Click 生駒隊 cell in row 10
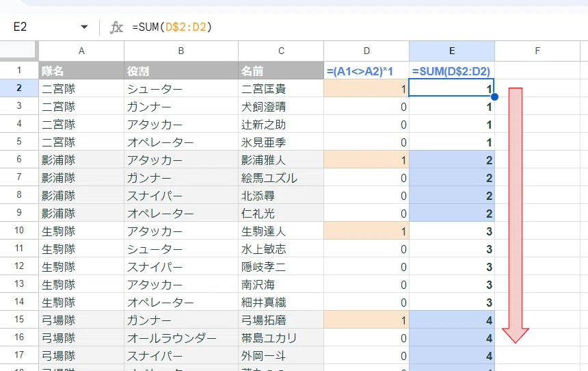Screen dimensions: 588x371 [x=81, y=231]
